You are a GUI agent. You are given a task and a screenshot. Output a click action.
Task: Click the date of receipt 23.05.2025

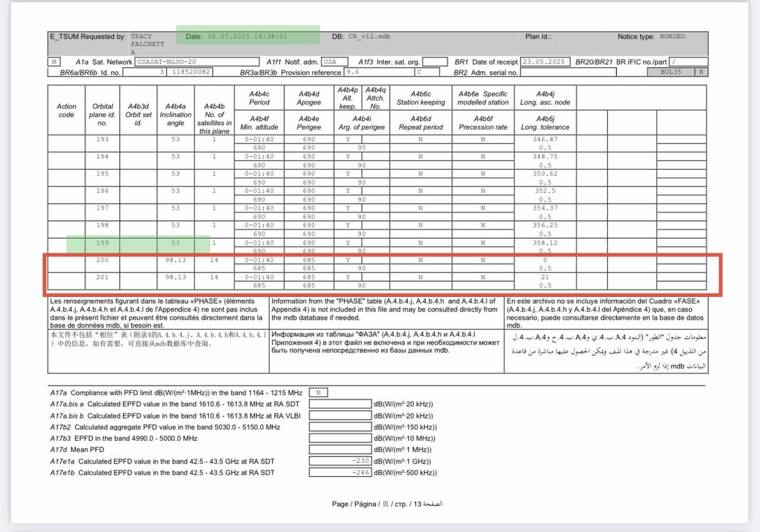[x=545, y=62]
